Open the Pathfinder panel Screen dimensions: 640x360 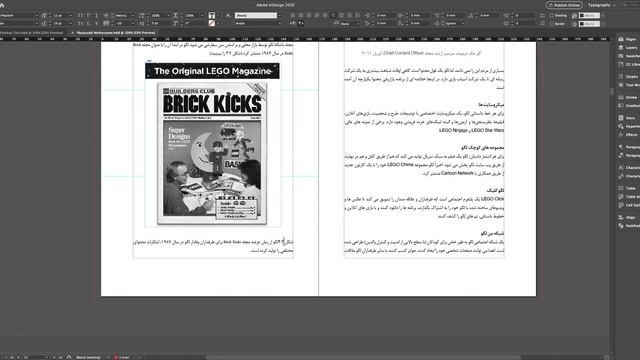pos(628,226)
